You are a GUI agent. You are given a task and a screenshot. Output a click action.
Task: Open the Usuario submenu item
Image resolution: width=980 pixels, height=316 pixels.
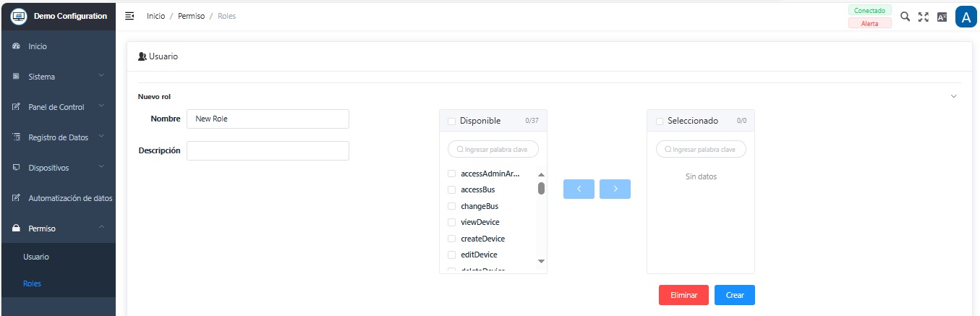pos(36,257)
